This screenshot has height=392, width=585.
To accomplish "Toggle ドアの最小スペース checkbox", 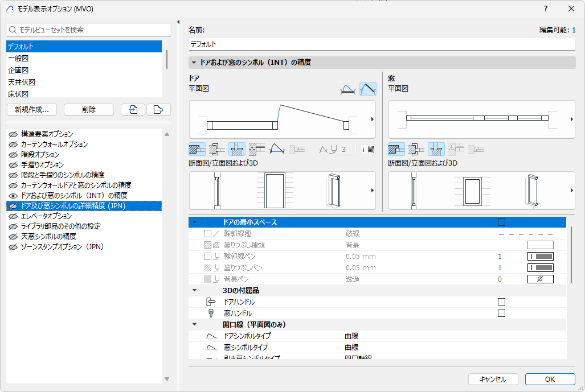I will point(501,222).
